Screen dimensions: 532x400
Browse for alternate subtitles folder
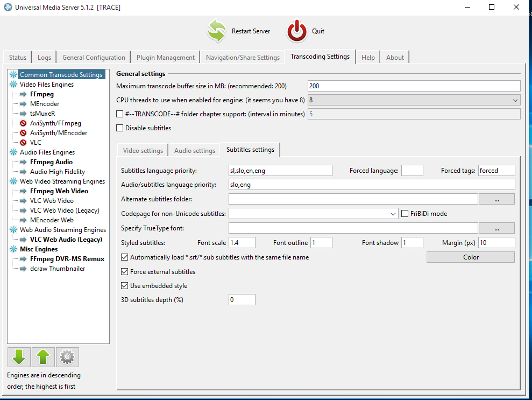496,199
